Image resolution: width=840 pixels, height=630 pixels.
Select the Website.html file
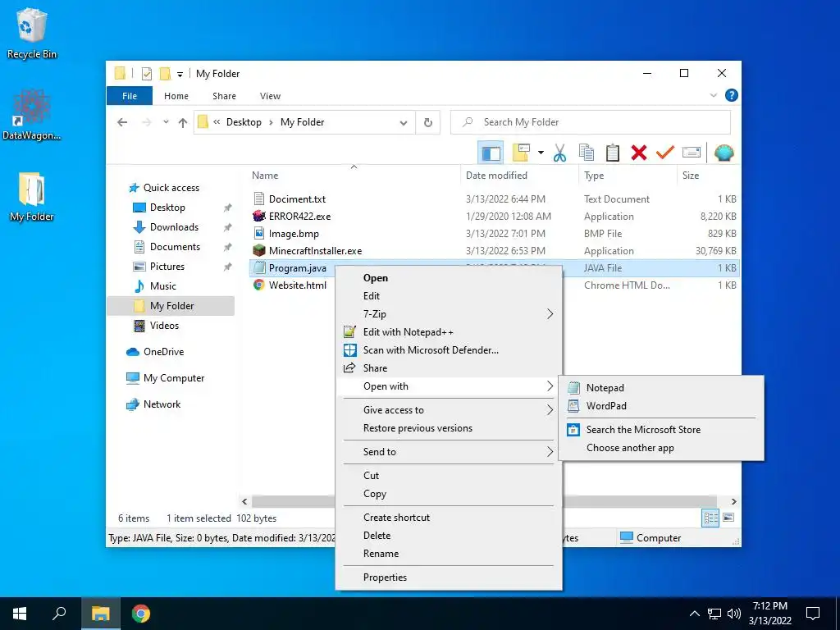[x=297, y=285]
